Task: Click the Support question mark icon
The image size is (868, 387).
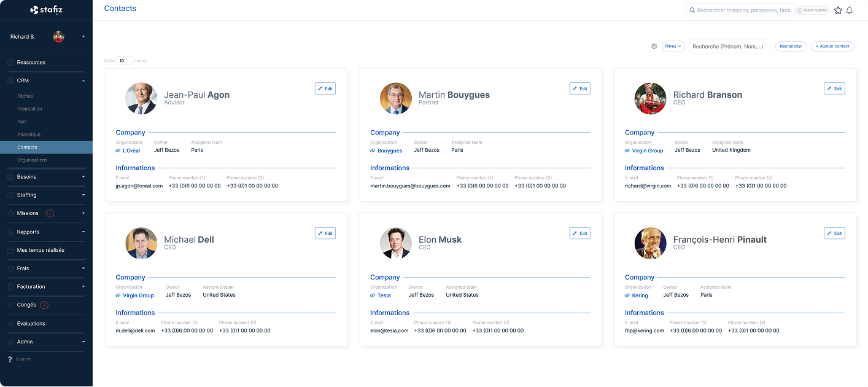Action: tap(10, 359)
